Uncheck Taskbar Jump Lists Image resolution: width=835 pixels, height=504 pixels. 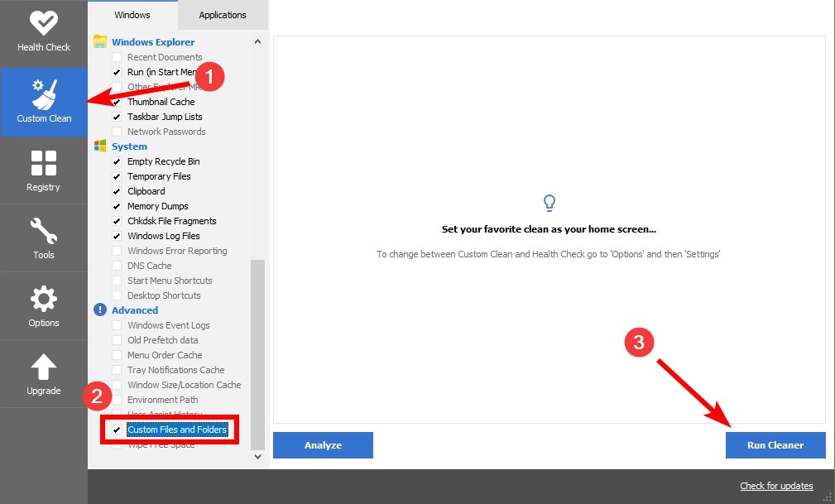[x=117, y=117]
